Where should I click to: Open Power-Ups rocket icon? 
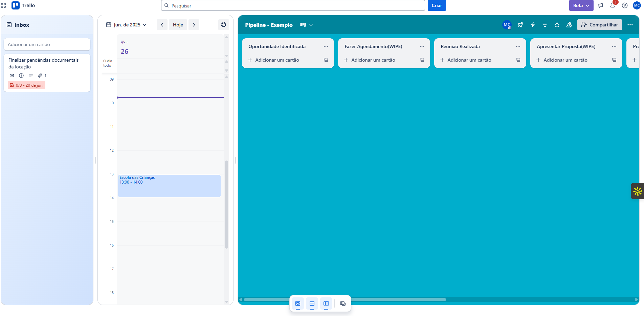(x=520, y=25)
